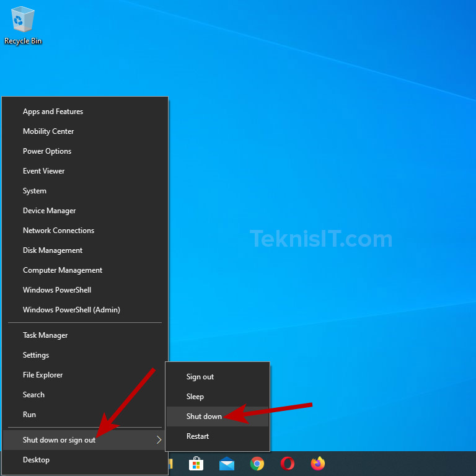Choose Search in the menu
This screenshot has width=476, height=476.
(x=85, y=395)
